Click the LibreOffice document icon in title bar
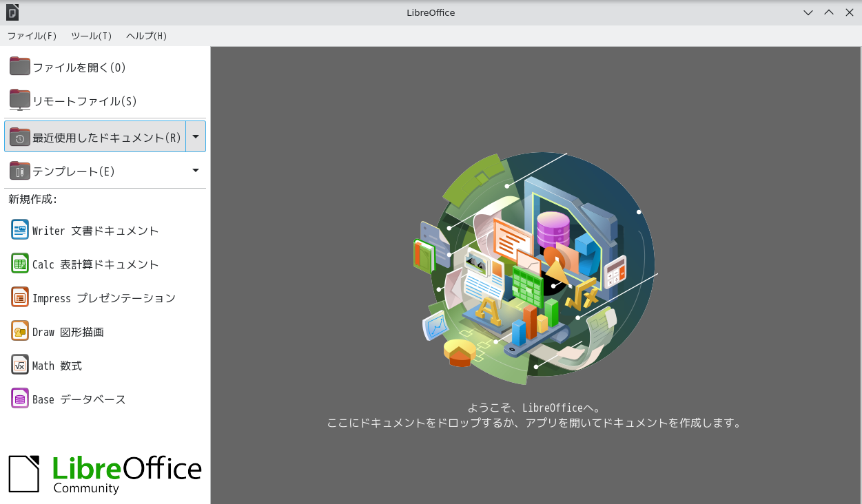 click(x=12, y=12)
